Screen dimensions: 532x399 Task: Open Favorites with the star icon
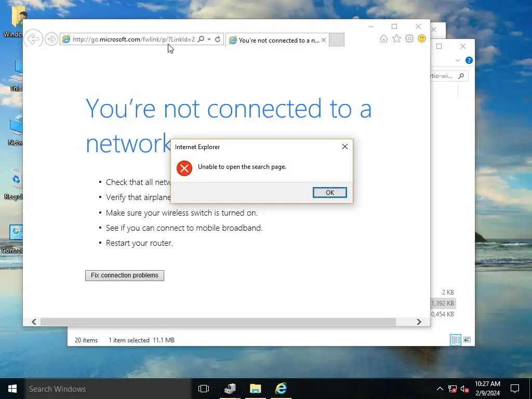[x=396, y=38]
